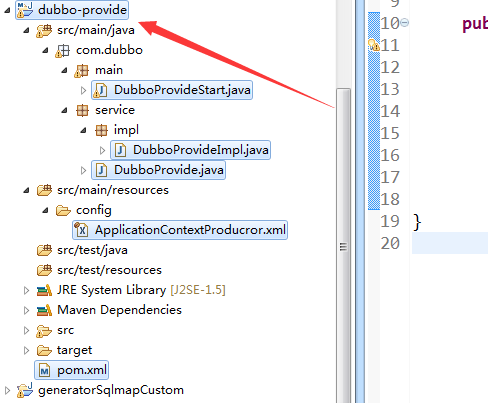Screen dimensions: 488x403
Task: Collapse the src/main/java folder
Action: (x=26, y=31)
